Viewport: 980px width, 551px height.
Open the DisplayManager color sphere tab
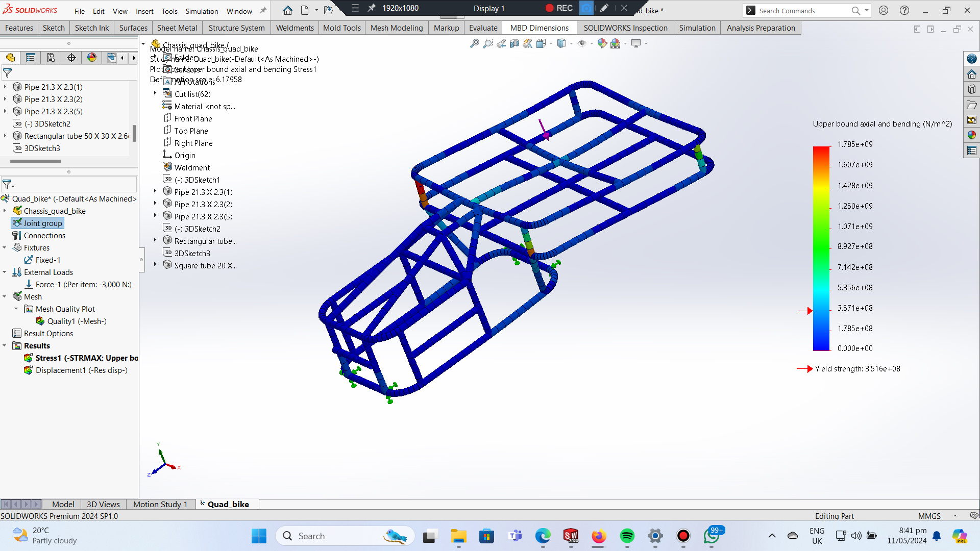pos(92,58)
